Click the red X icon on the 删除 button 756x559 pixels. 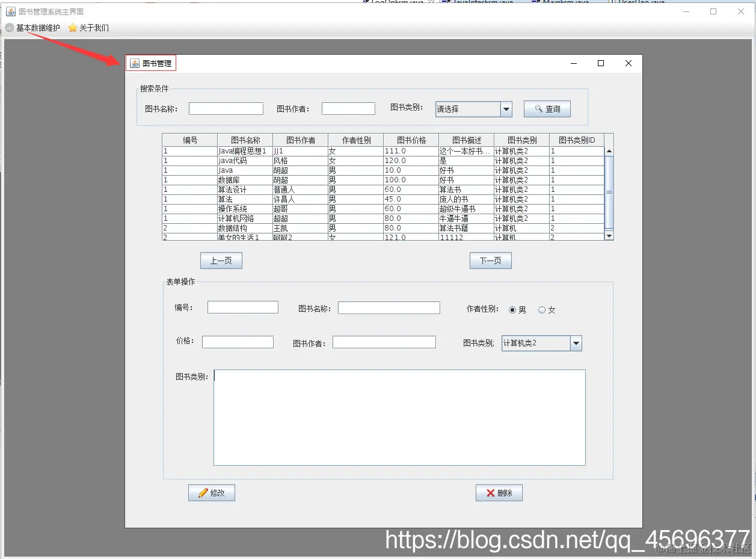pos(490,493)
